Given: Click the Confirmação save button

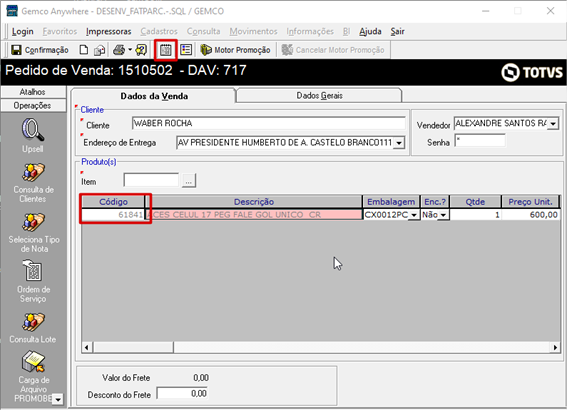Looking at the screenshot, I should pos(40,50).
